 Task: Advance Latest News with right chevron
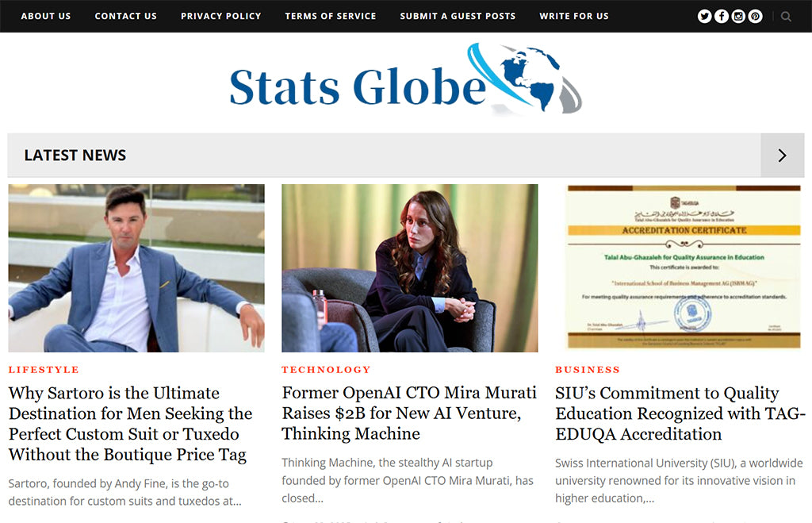coord(782,156)
